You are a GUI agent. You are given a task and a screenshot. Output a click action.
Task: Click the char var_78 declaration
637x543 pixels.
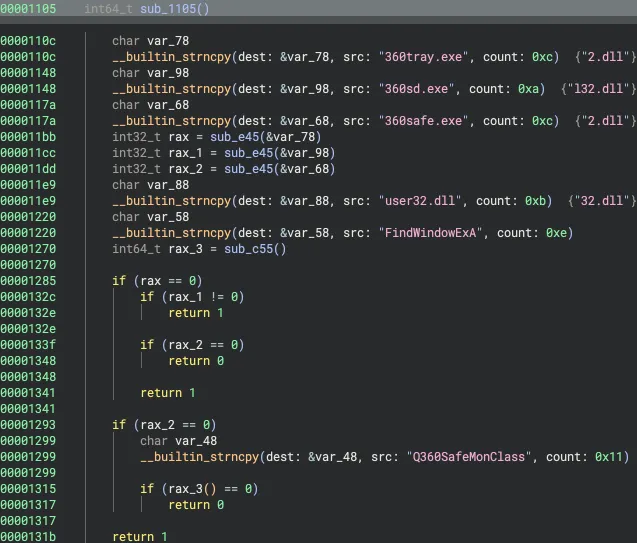pyautogui.click(x=150, y=41)
